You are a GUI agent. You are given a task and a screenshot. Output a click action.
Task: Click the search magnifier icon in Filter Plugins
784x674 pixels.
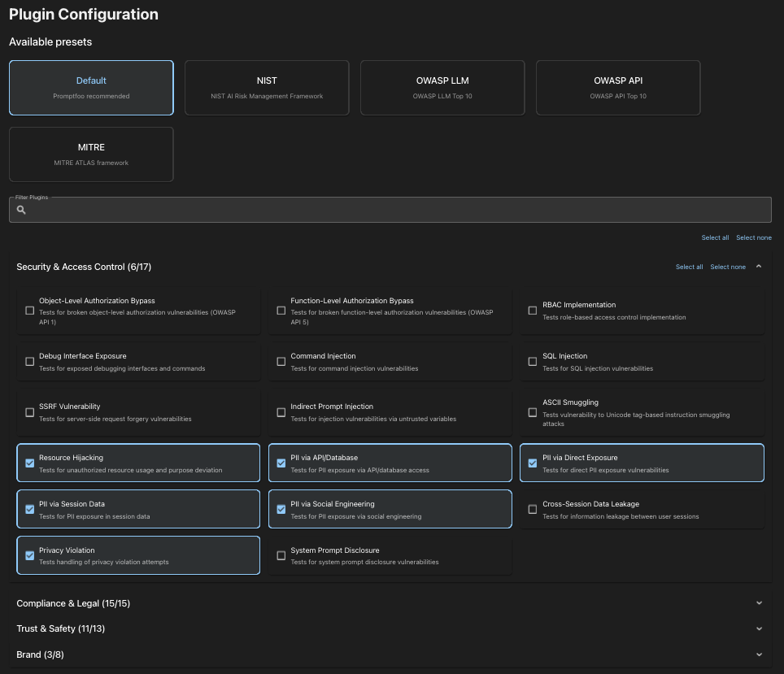tap(21, 210)
